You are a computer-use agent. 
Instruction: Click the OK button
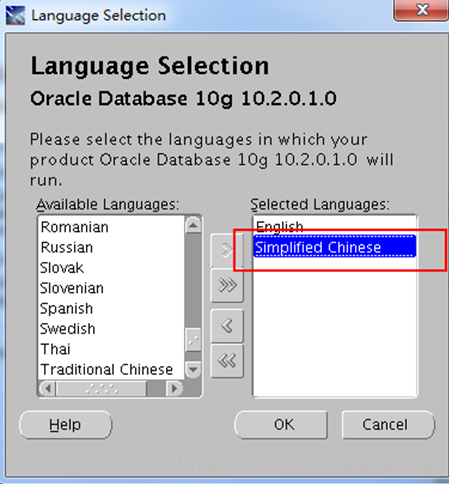[x=281, y=425]
